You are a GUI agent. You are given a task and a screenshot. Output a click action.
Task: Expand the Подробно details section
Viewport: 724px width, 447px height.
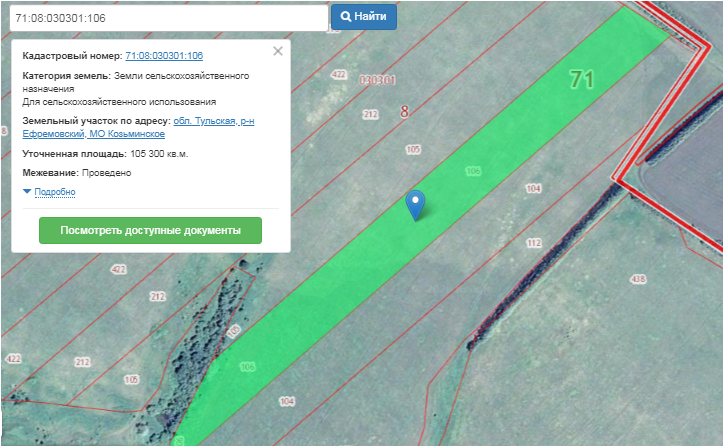(x=54, y=192)
